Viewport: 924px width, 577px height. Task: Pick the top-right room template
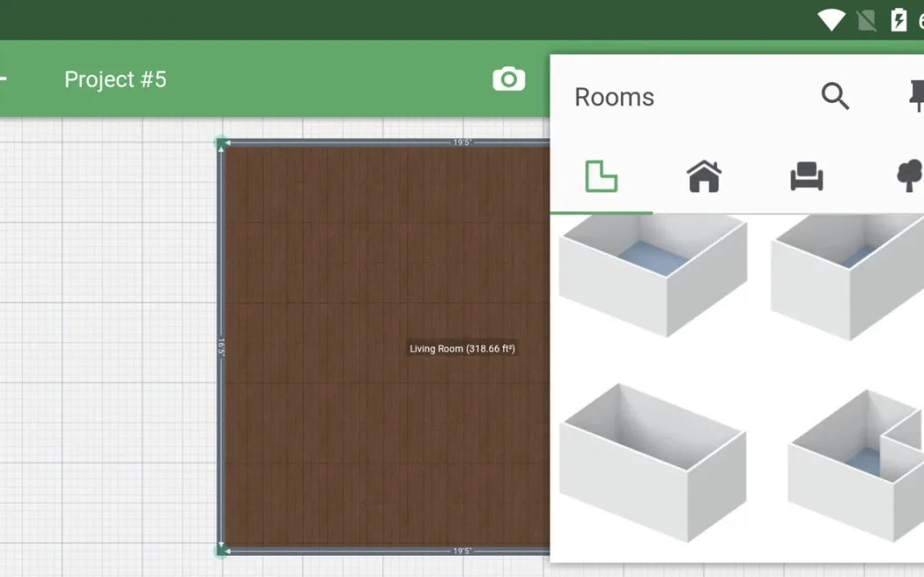[x=848, y=274]
